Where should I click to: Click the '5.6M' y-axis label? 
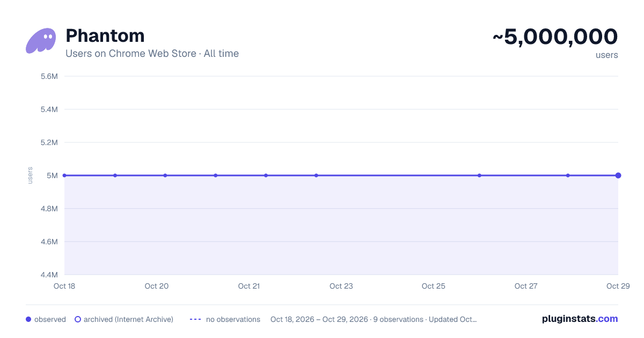(49, 76)
